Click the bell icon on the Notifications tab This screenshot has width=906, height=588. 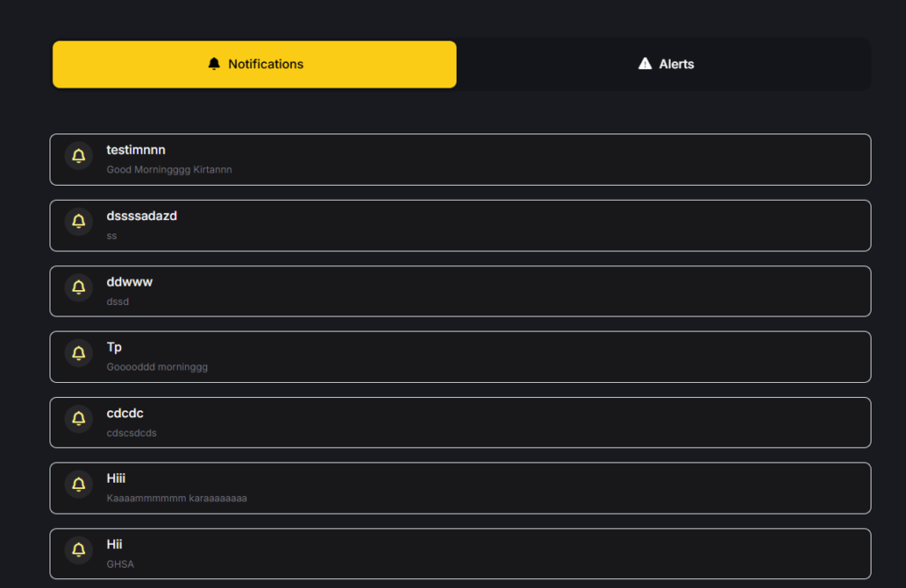point(214,64)
